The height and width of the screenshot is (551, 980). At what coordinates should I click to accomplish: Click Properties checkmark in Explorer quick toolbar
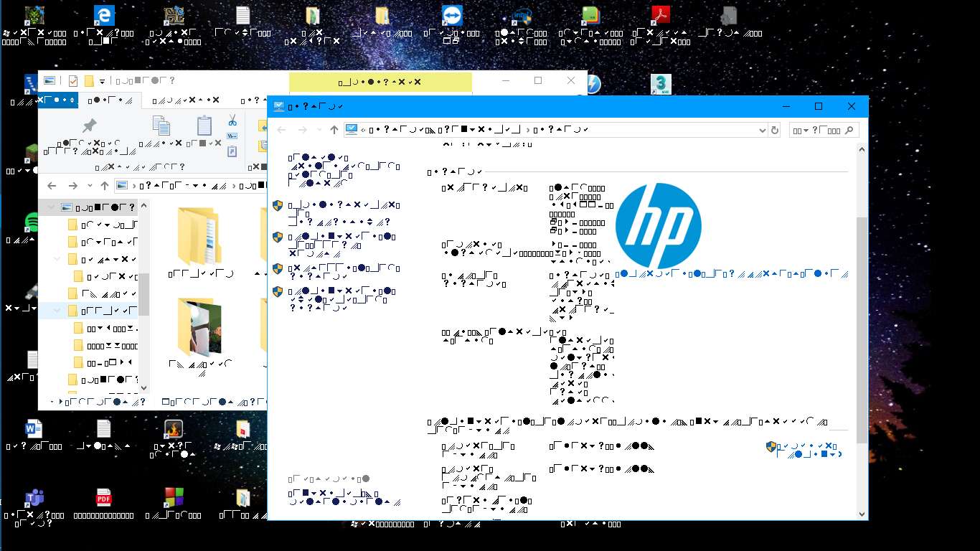pyautogui.click(x=73, y=81)
